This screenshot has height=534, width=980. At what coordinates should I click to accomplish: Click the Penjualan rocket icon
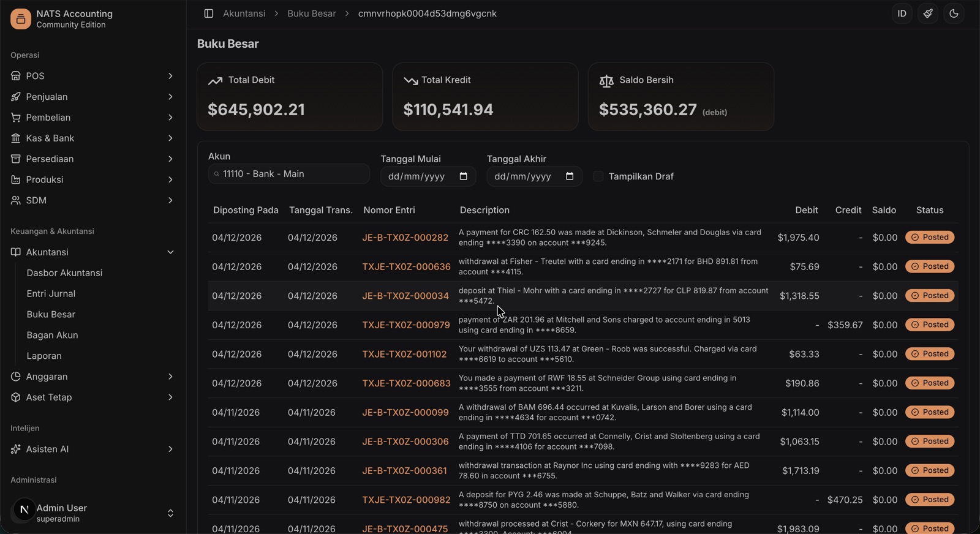tap(16, 97)
